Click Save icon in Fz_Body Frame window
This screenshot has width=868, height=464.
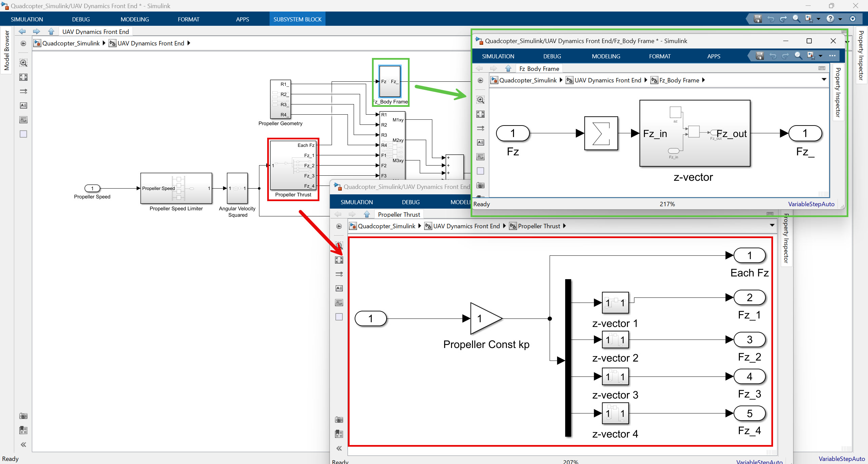coord(760,56)
